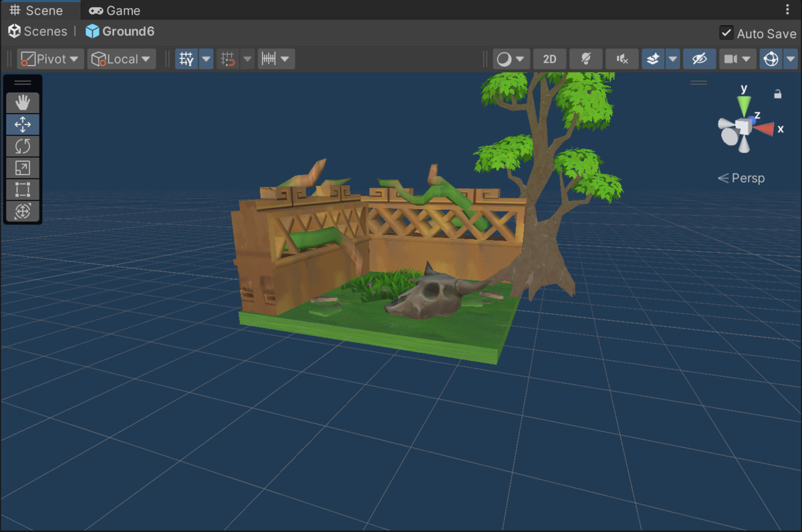
Task: Click the scene options three-dot menu
Action: [x=787, y=10]
